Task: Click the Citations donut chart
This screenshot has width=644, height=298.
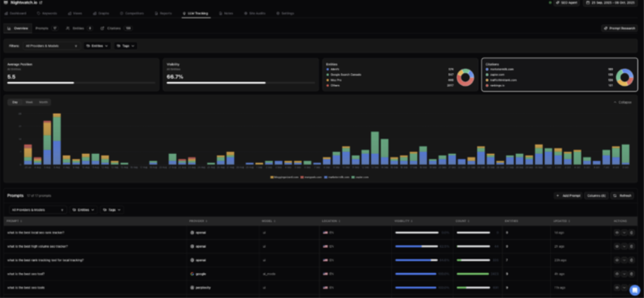Action: point(624,77)
